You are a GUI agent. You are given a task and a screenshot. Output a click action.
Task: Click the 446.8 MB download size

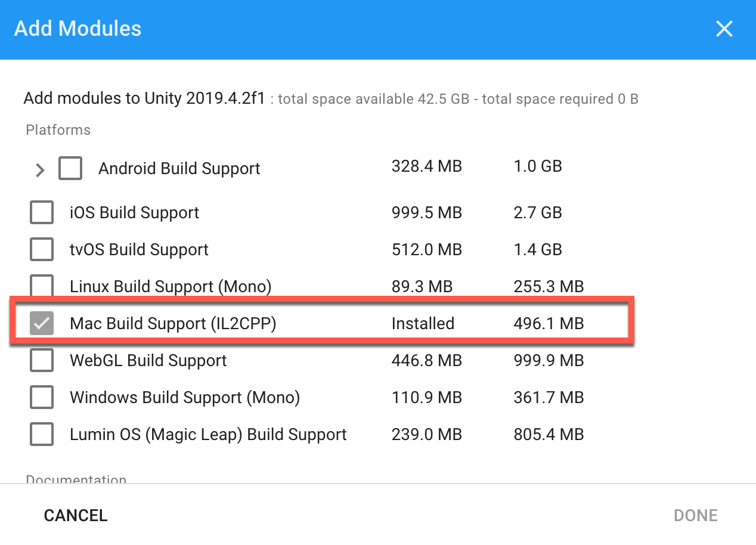(426, 361)
